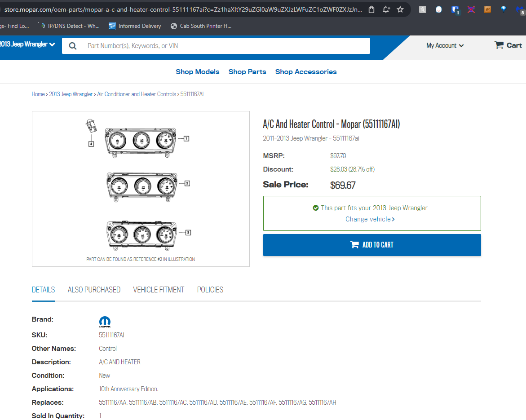Open the Bitwarden extension icon
Screen dimensions: 526x420
[x=455, y=9]
